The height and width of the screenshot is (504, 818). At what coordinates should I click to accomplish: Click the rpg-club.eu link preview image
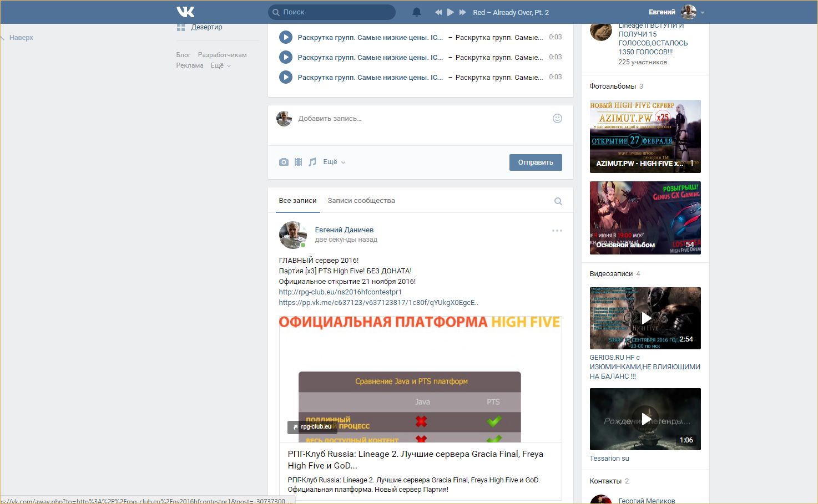[x=421, y=379]
